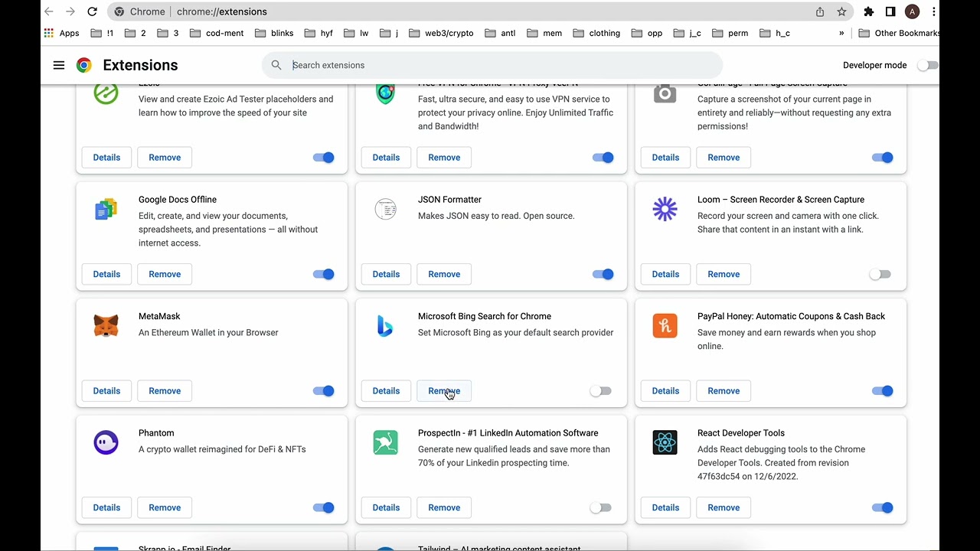Click the Loom extension icon

pyautogui.click(x=665, y=209)
